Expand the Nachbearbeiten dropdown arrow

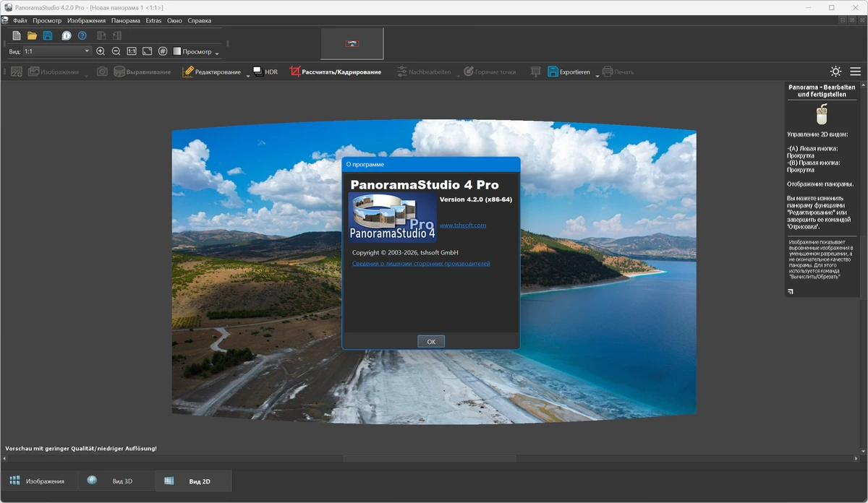458,75
